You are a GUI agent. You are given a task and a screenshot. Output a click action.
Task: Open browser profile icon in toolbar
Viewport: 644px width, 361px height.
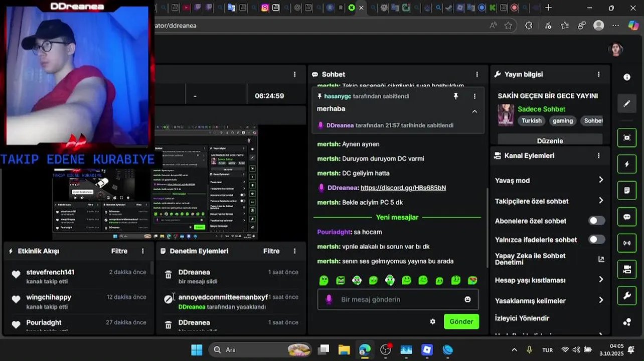pyautogui.click(x=598, y=26)
